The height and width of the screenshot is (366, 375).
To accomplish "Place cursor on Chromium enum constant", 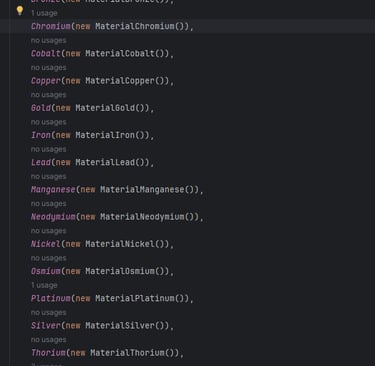I will click(51, 26).
